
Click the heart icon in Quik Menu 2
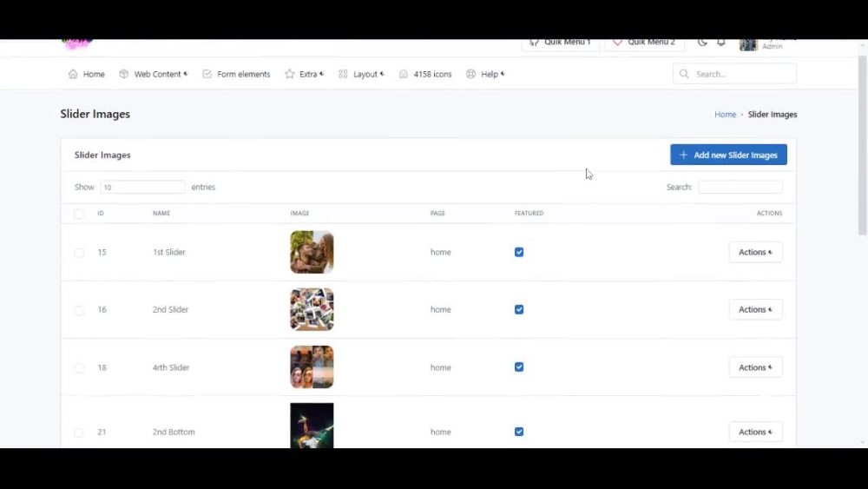[x=618, y=42]
